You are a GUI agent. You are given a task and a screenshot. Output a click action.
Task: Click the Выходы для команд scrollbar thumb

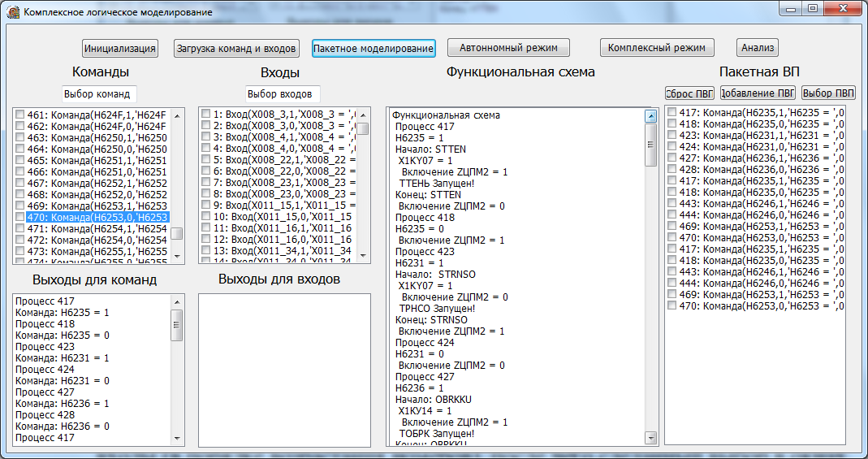point(177,325)
